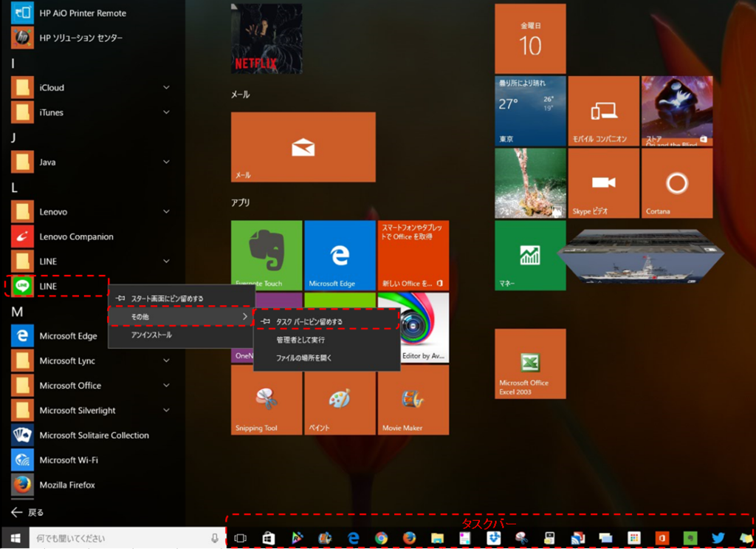Expand the Microsoft Lync folder

tap(166, 361)
